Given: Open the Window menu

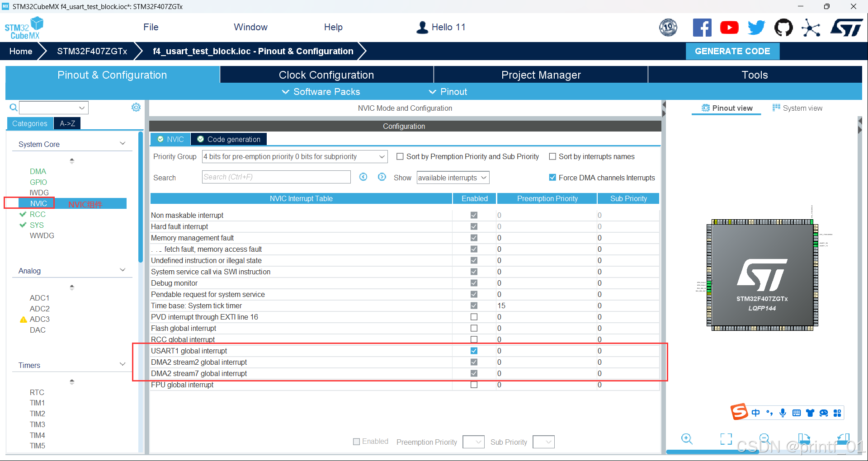Looking at the screenshot, I should pos(250,27).
